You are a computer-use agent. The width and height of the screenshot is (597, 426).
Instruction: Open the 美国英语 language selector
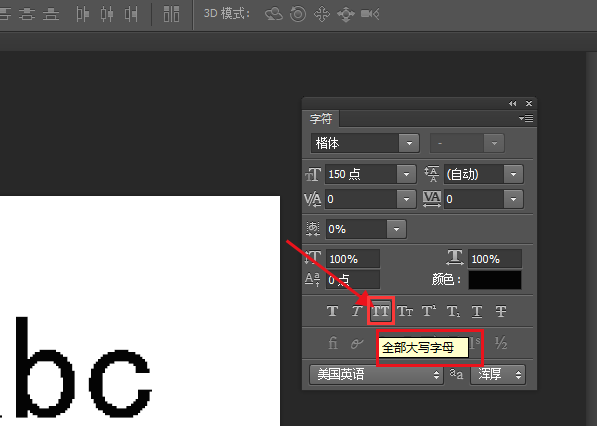point(376,374)
